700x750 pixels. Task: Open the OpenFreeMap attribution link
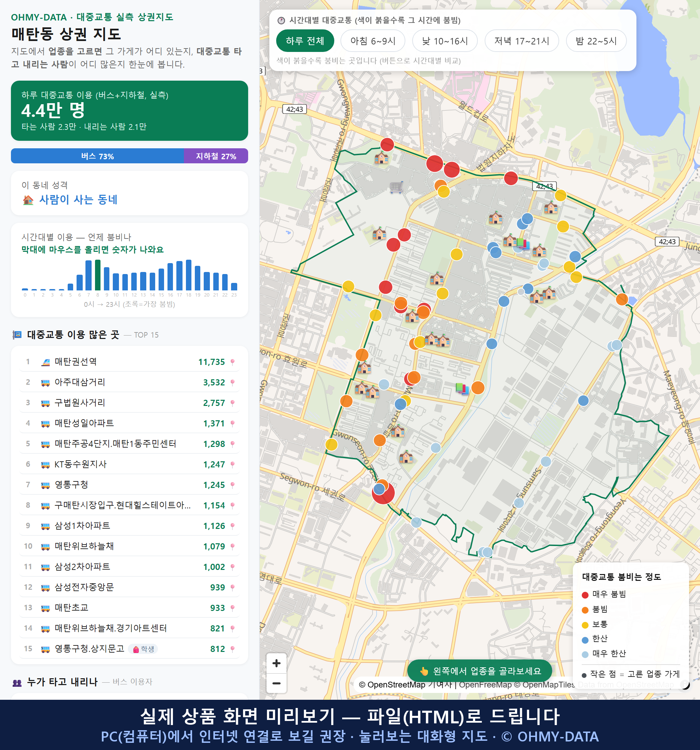tap(485, 685)
